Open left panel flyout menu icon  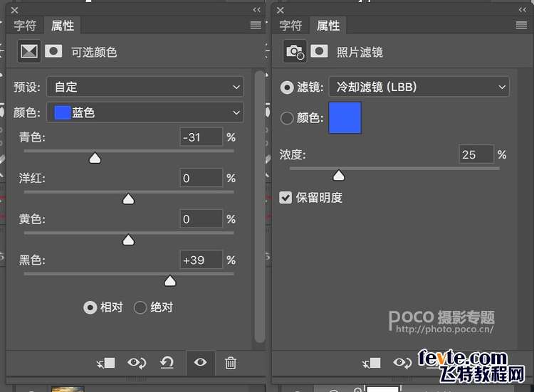(x=256, y=25)
